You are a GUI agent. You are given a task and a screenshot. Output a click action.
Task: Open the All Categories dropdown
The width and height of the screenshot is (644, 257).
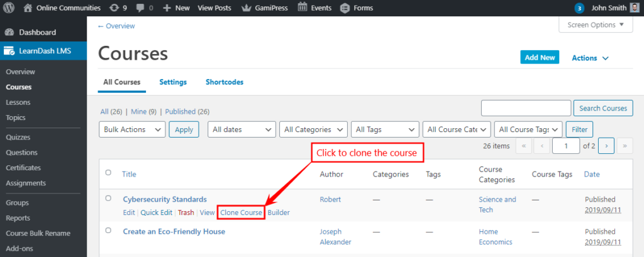313,129
